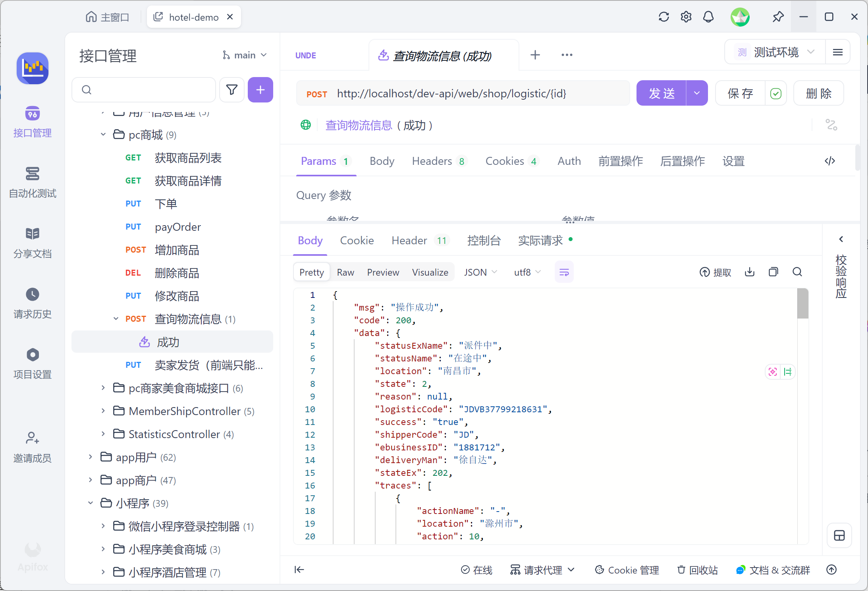Image resolution: width=868 pixels, height=591 pixels.
Task: Search within the response body
Action: coord(797,272)
